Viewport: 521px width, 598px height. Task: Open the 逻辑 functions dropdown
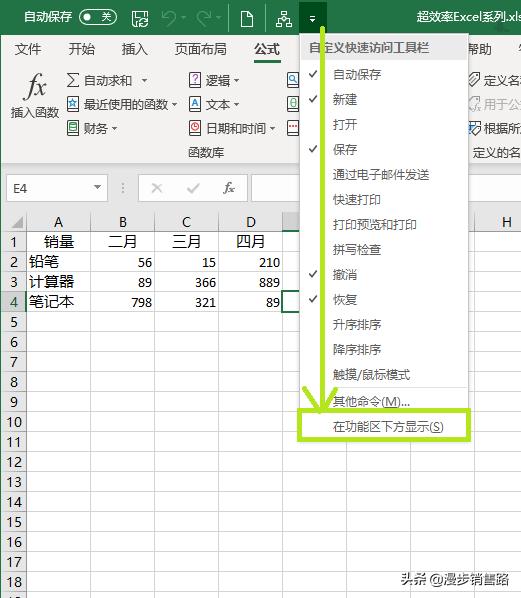tap(214, 80)
